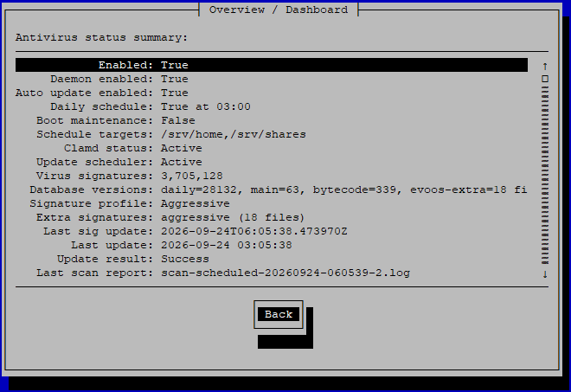Select the 'Auto update enabled' row
The image size is (571, 392).
272,93
